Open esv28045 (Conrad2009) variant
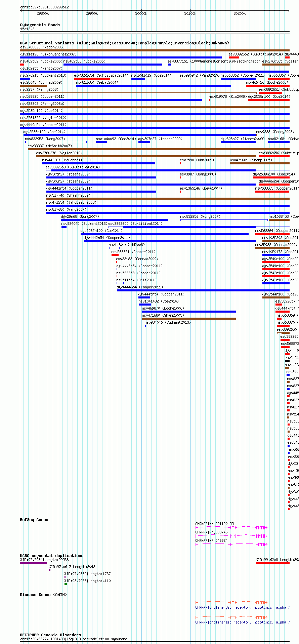 (x=41, y=83)
